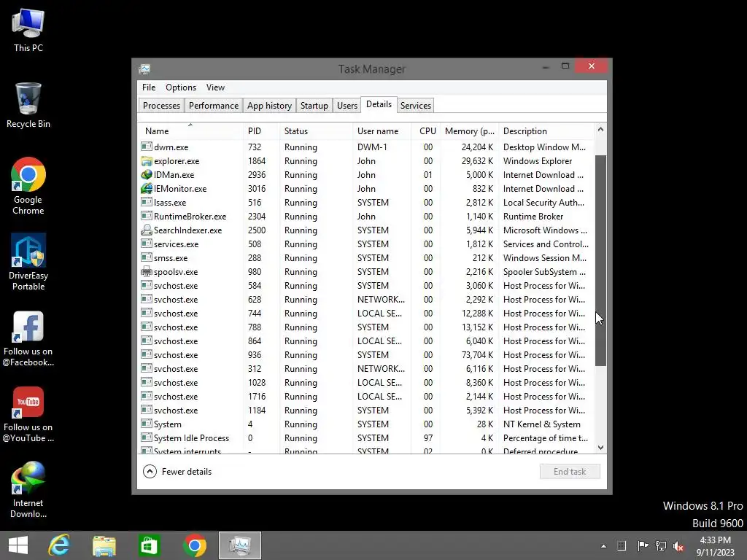Sort by the Name column header
The width and height of the screenshot is (747, 560).
pyautogui.click(x=190, y=131)
